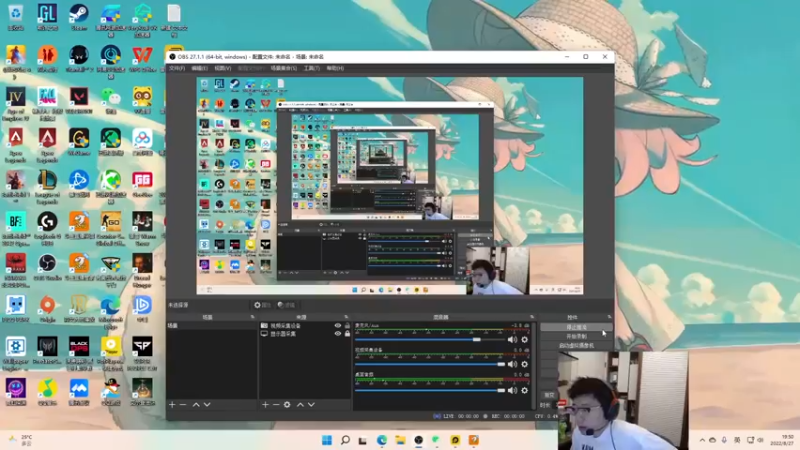Open taskbar weather widget
Screen dimensions: 800x450
20,440
